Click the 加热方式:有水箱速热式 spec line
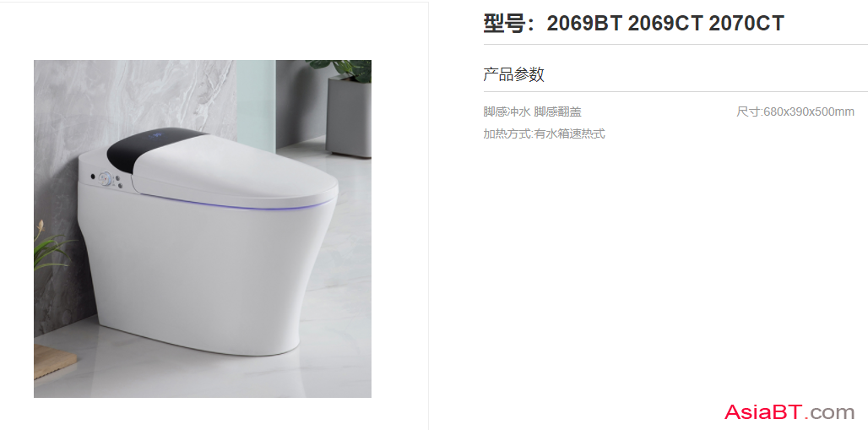868x430 pixels. [544, 133]
